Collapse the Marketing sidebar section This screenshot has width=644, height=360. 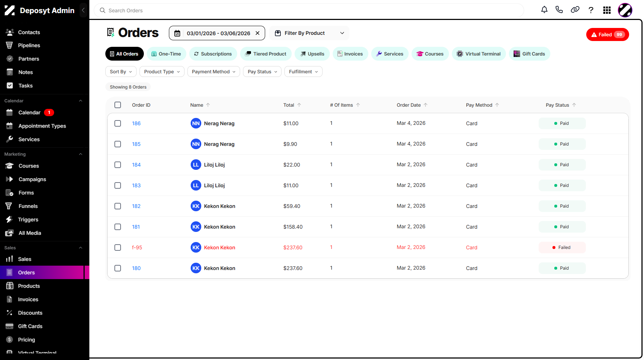(81, 154)
